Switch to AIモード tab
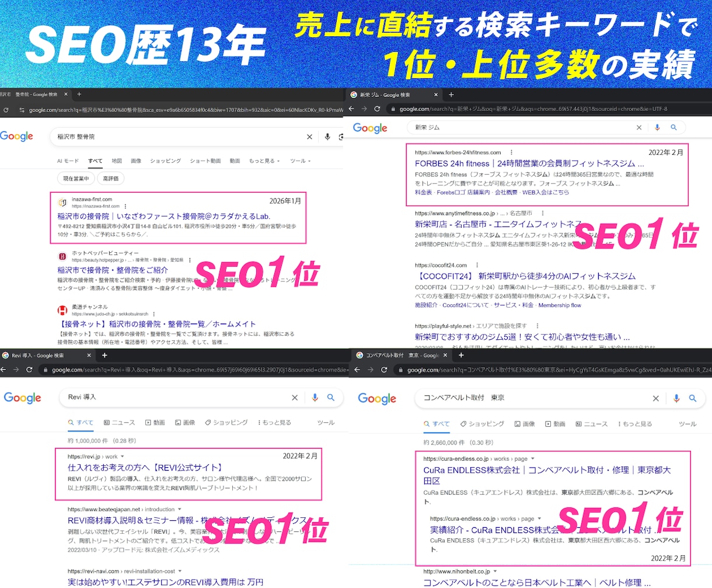This screenshot has width=712, height=588. 68,161
